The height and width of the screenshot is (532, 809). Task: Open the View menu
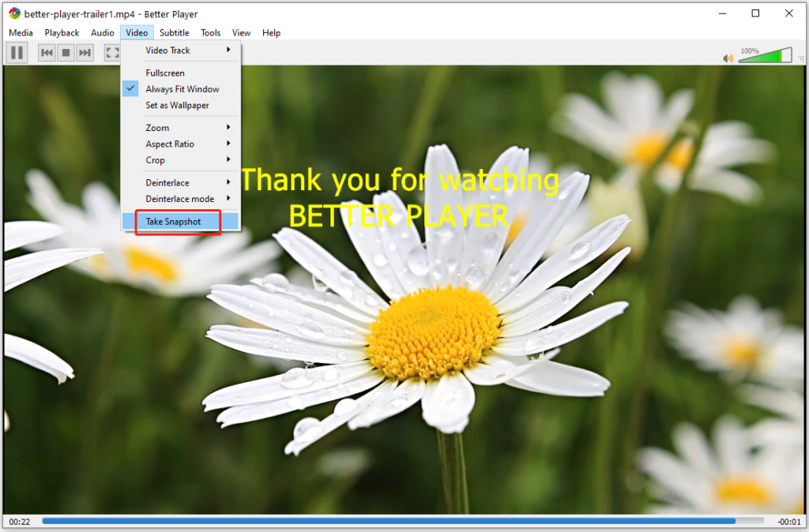click(x=241, y=32)
